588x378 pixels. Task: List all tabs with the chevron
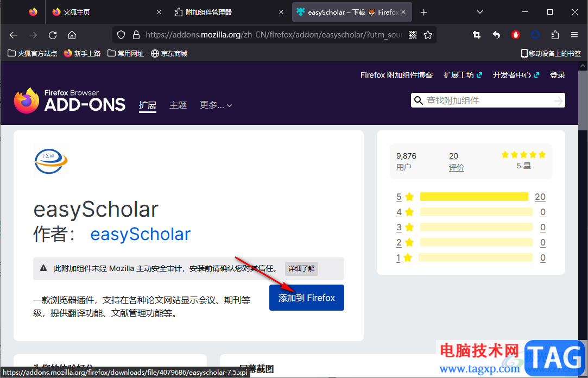479,12
